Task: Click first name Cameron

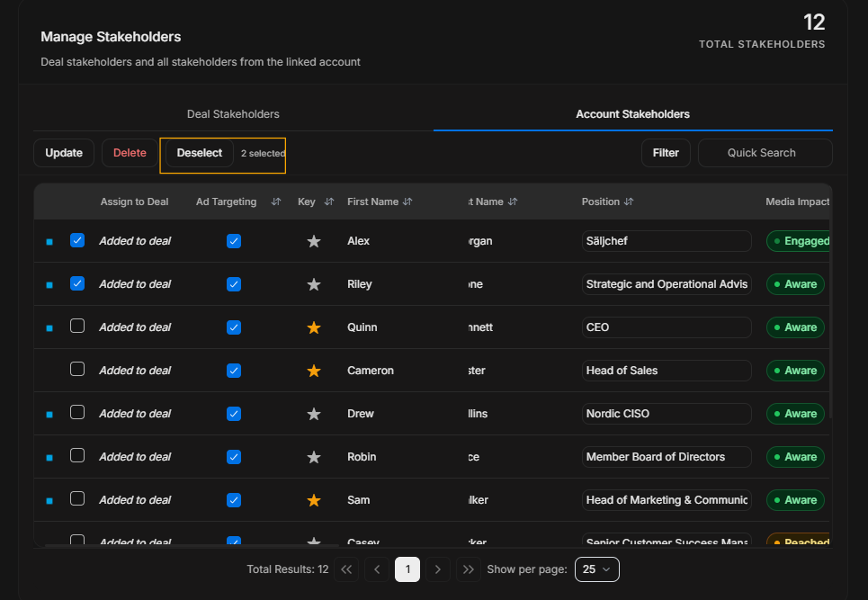Action: (x=371, y=371)
